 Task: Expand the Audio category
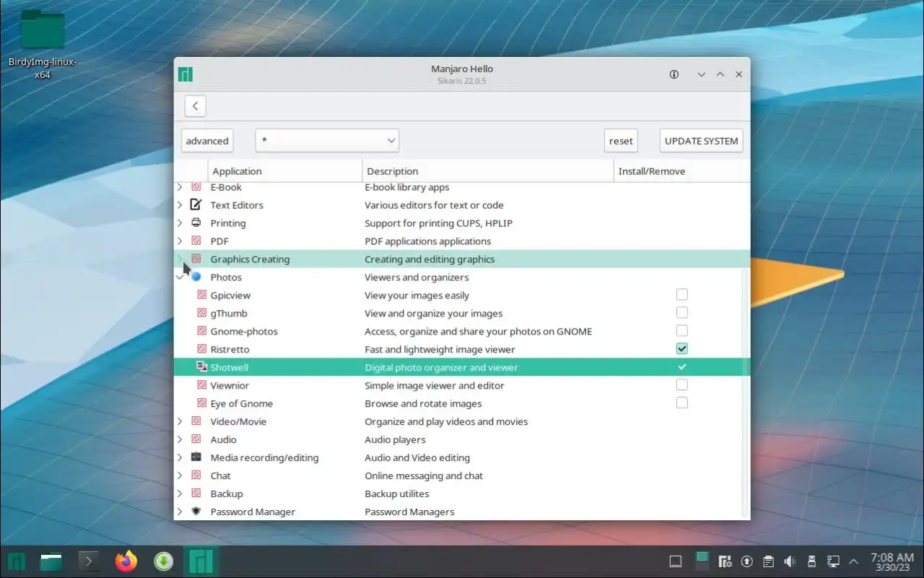(180, 439)
